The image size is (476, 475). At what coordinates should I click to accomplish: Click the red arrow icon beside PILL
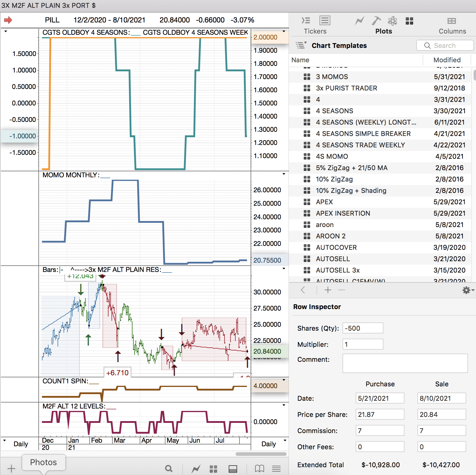(x=8, y=20)
